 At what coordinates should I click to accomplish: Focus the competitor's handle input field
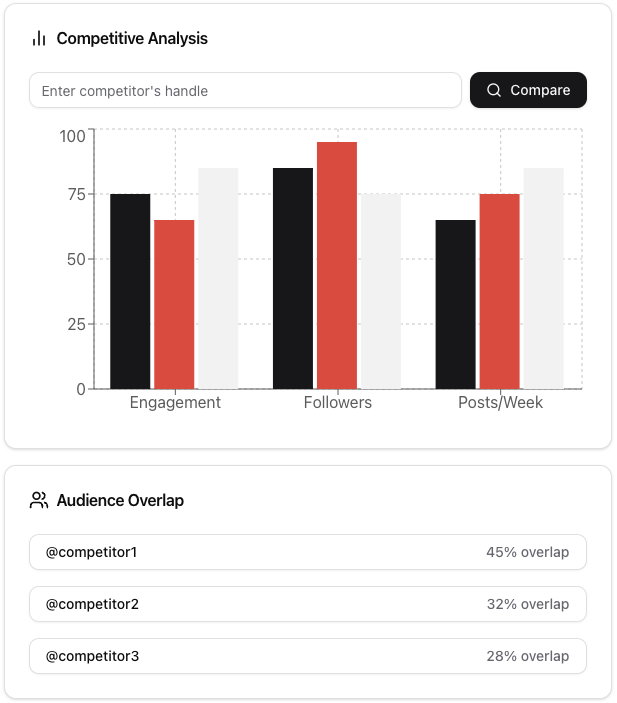245,90
